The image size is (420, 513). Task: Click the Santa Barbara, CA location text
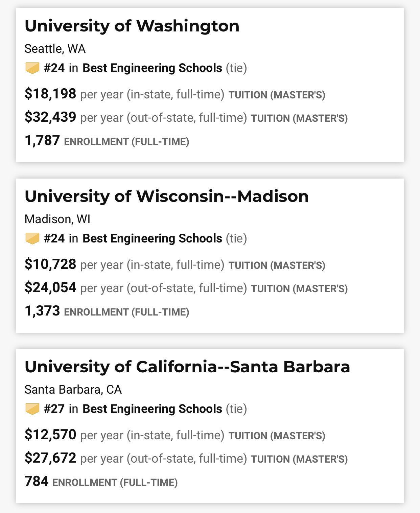pos(73,390)
